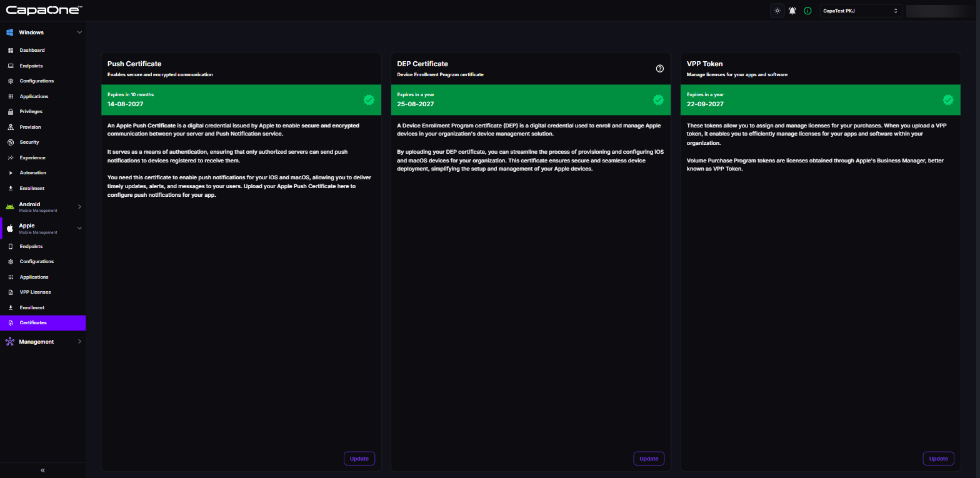Update the DEP Certificate
The height and width of the screenshot is (478, 980).
pos(649,459)
